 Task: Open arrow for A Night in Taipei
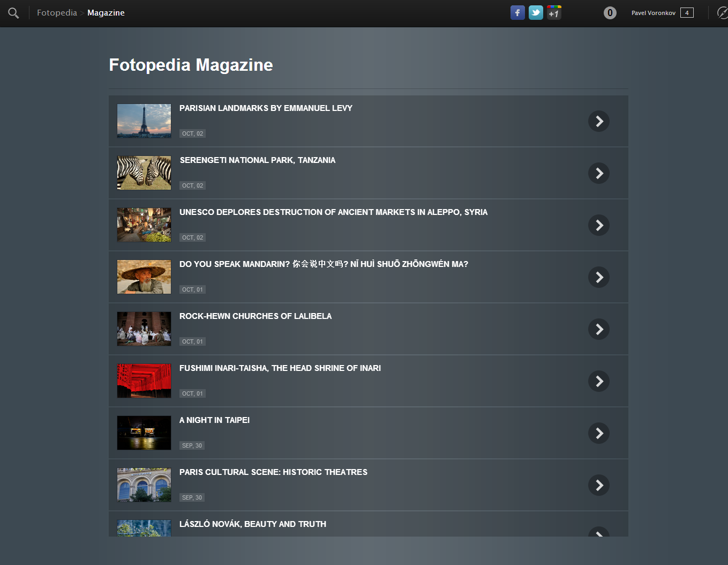pyautogui.click(x=599, y=433)
